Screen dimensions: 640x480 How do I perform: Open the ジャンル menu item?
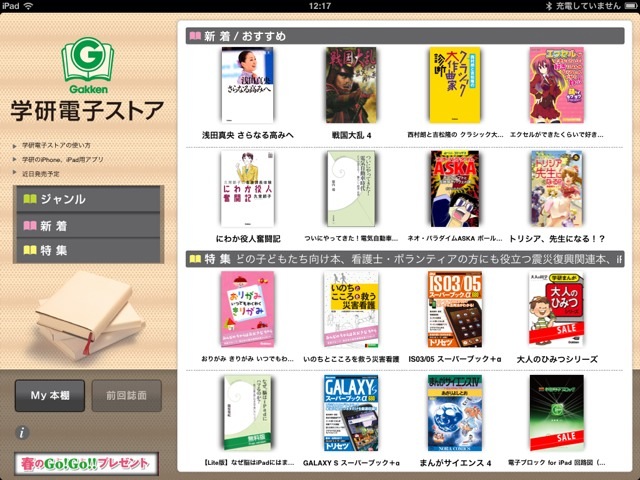(88, 199)
